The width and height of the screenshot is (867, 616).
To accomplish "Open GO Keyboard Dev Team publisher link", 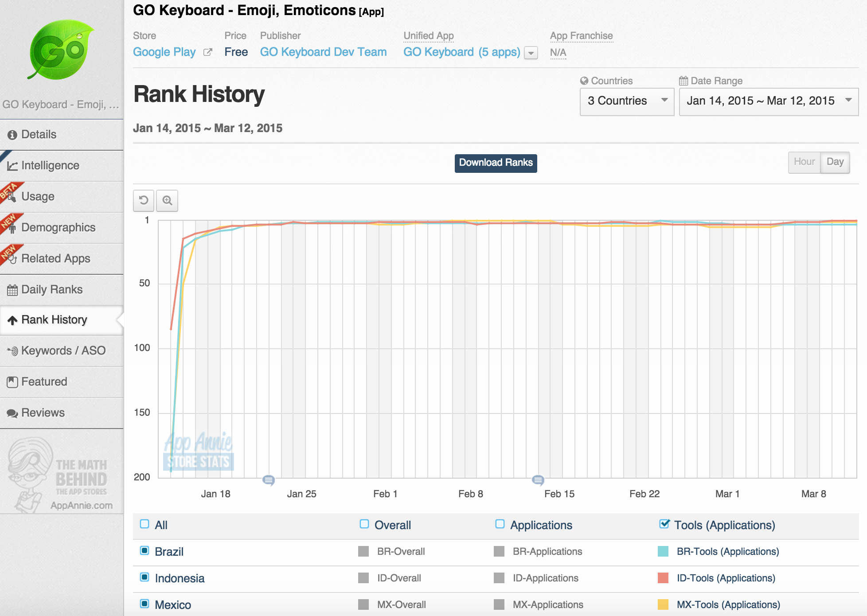I will point(323,52).
